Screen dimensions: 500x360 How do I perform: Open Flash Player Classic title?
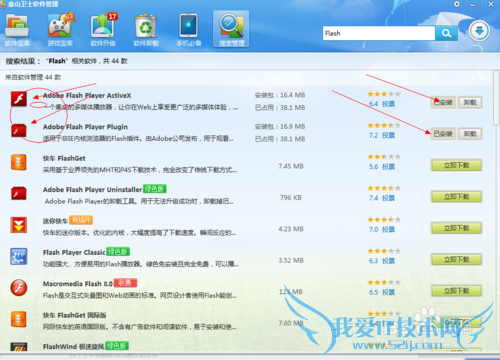click(x=74, y=252)
